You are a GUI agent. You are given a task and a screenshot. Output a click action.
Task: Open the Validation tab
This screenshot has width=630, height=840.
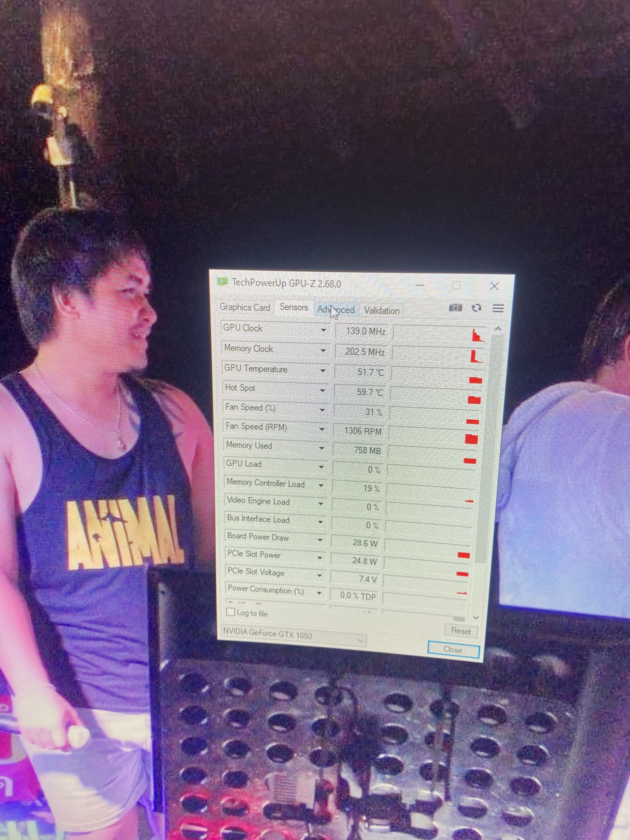pos(382,311)
